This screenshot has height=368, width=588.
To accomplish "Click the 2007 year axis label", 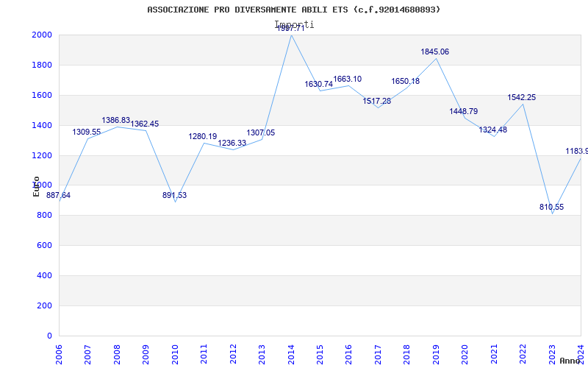I will tap(87, 355).
